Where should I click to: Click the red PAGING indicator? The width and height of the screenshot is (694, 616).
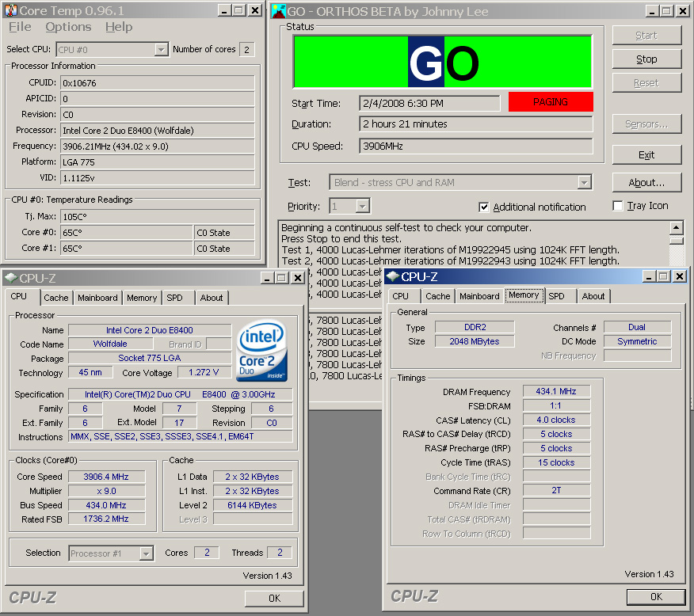point(550,102)
